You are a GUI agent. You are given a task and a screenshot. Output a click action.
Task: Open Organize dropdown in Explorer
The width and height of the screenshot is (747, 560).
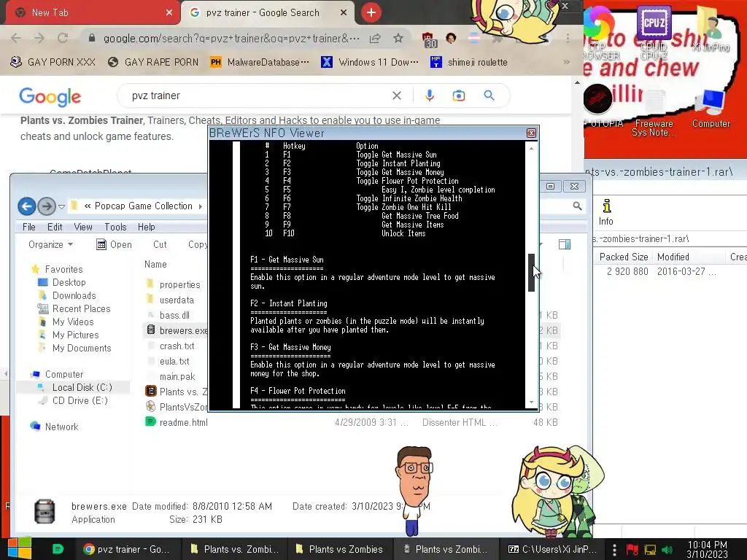(50, 244)
